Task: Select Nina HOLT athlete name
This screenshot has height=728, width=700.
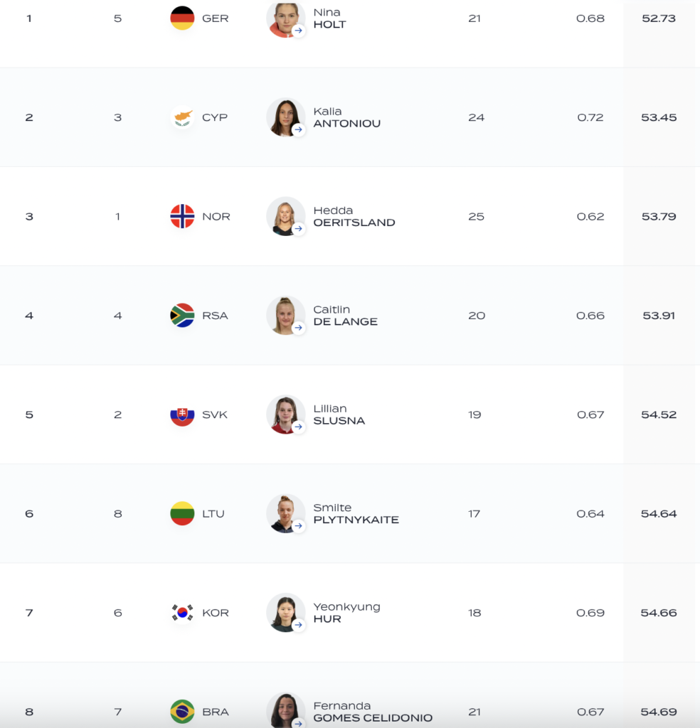Action: [x=329, y=18]
